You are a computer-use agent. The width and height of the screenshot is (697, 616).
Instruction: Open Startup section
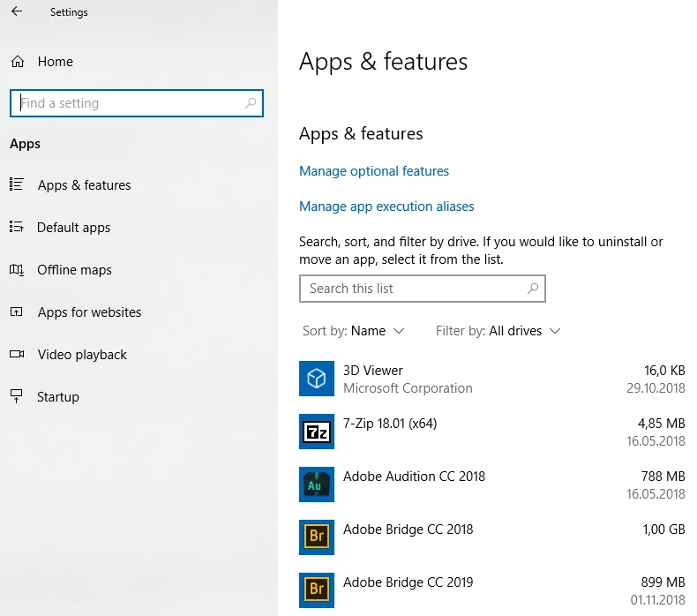click(x=58, y=397)
